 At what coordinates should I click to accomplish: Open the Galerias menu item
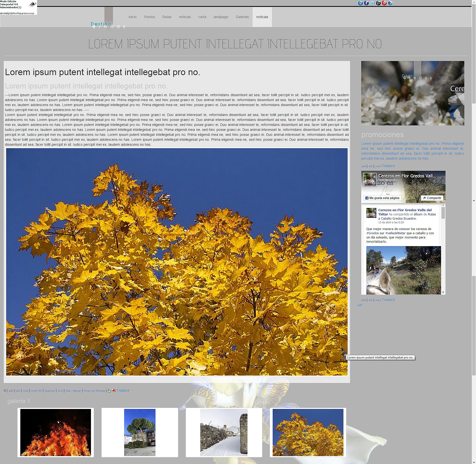pyautogui.click(x=242, y=17)
